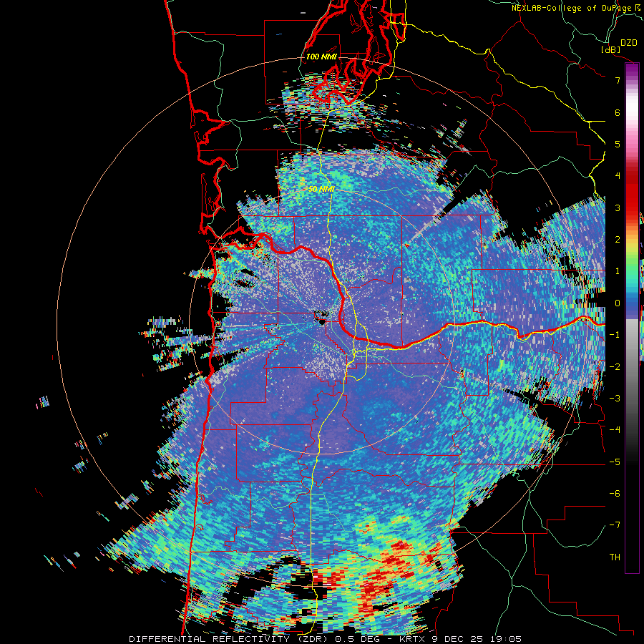Click the "[dB]" units label
Screen dimensions: 644x644
click(610, 49)
